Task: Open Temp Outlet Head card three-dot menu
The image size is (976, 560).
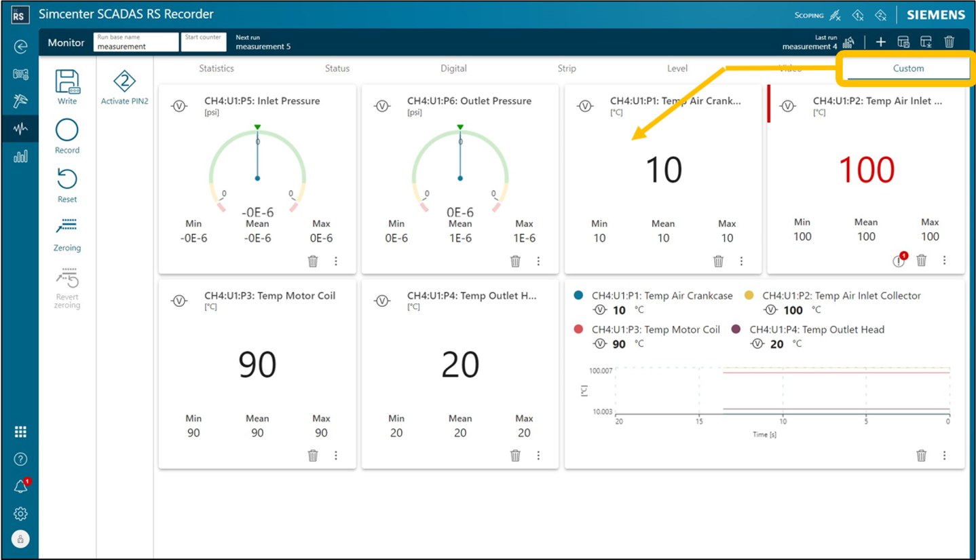Action: point(539,456)
